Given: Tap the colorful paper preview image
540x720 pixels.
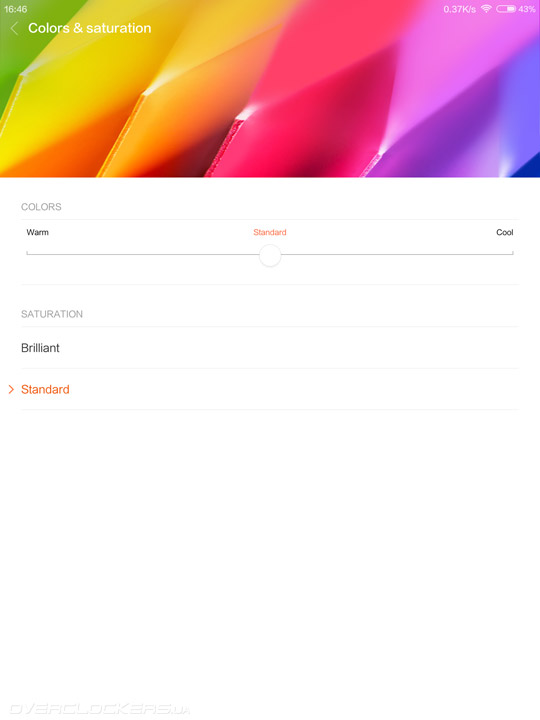Looking at the screenshot, I should click(x=270, y=89).
